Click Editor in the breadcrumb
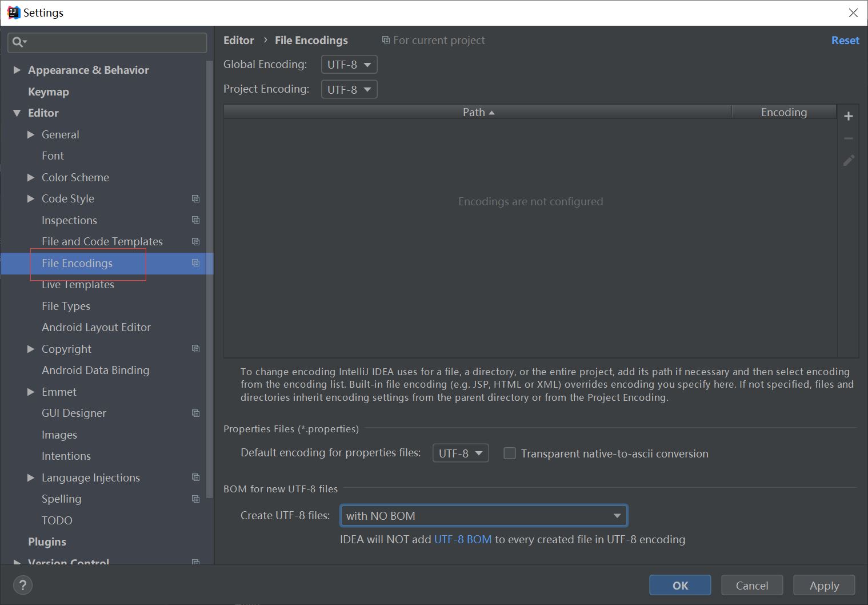This screenshot has height=605, width=868. point(238,40)
